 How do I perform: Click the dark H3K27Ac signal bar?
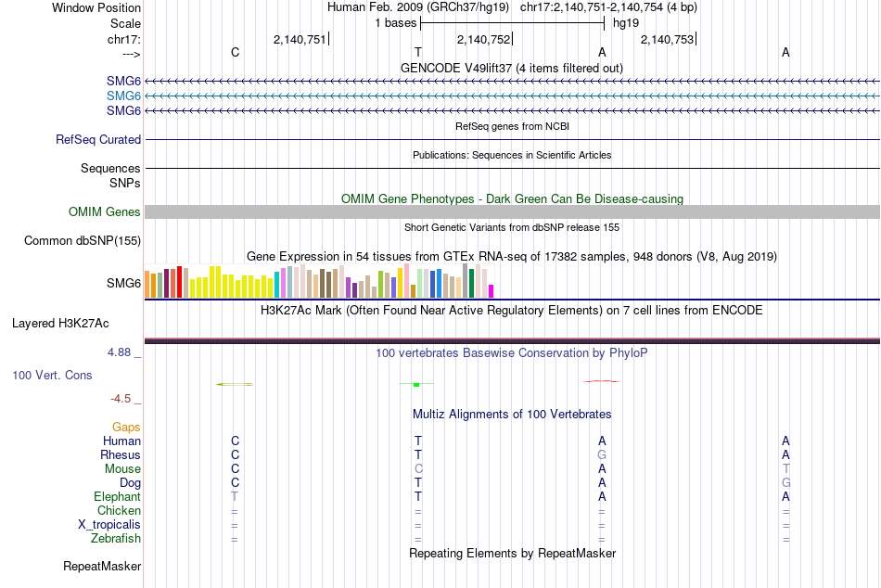(512, 340)
